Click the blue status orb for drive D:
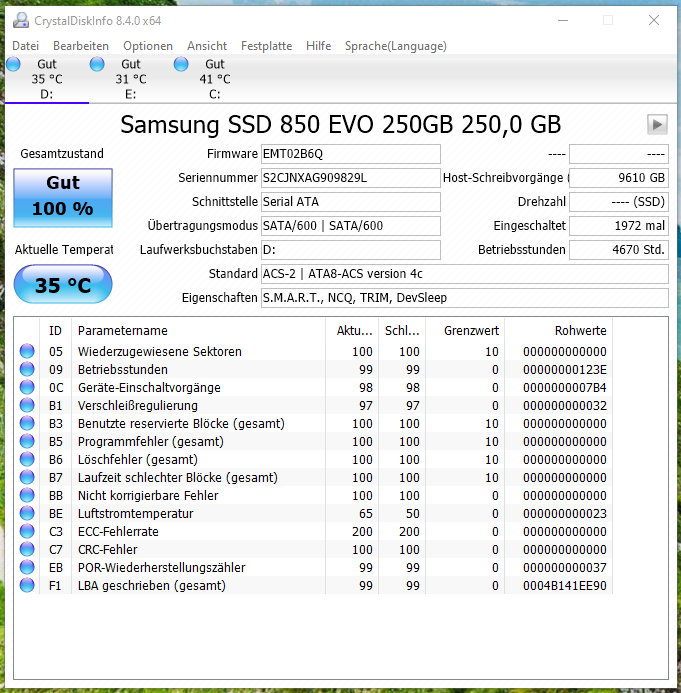 (13, 64)
